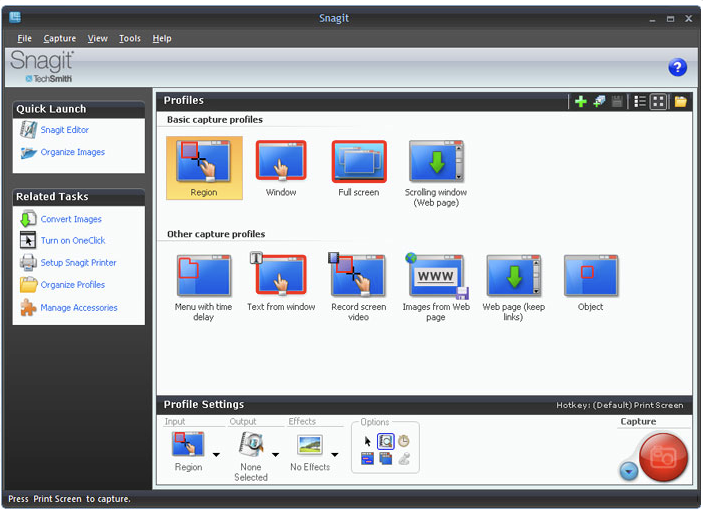Toggle multiple area capture option

click(386, 459)
